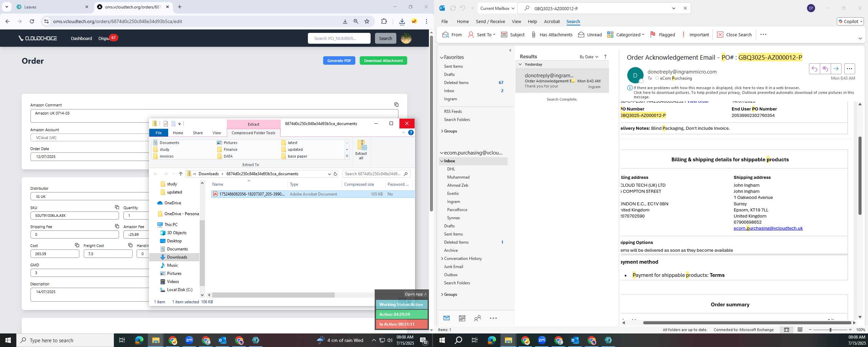Click Search PO_NUMBER input field
The image size is (868, 347).
[x=339, y=38]
